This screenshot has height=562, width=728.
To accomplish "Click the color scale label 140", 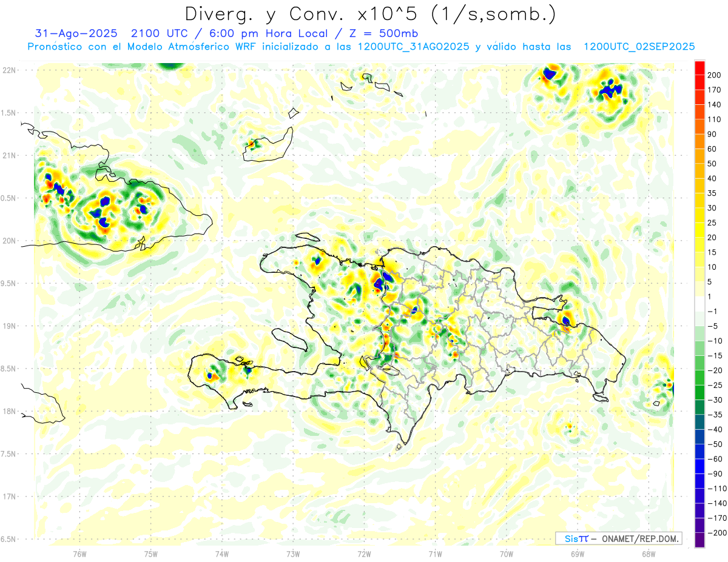I will point(714,104).
